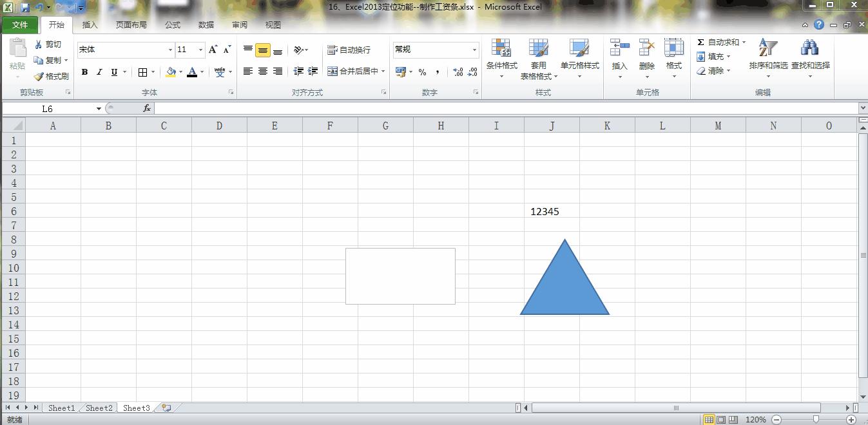Toggle top vertical alignment
This screenshot has height=425, width=868.
(x=247, y=50)
